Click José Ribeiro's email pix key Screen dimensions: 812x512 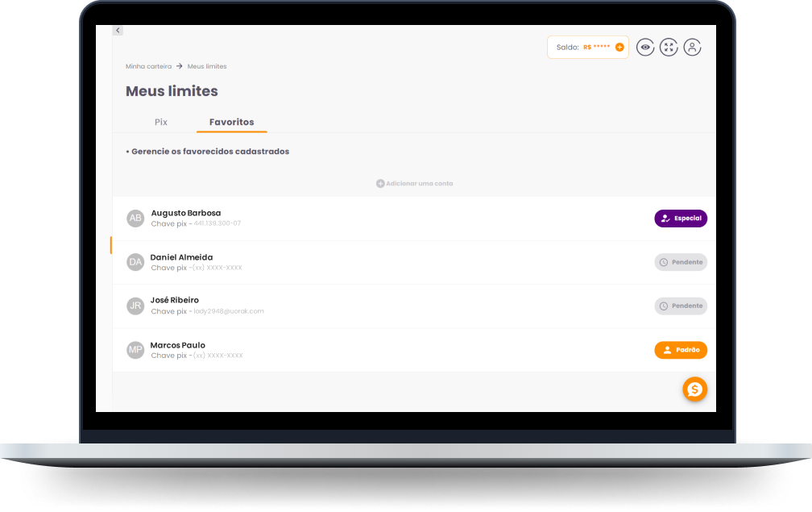[x=229, y=311]
